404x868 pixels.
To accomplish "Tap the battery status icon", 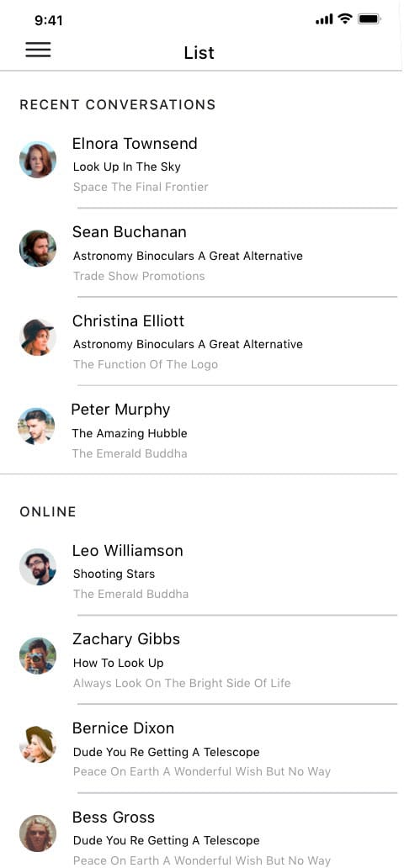I will (369, 19).
